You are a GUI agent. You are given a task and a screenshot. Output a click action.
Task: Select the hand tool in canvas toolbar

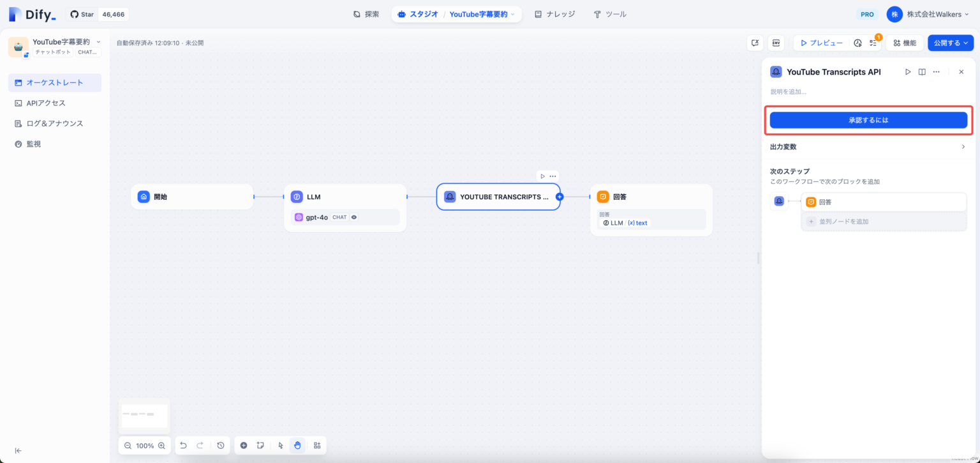[297, 445]
